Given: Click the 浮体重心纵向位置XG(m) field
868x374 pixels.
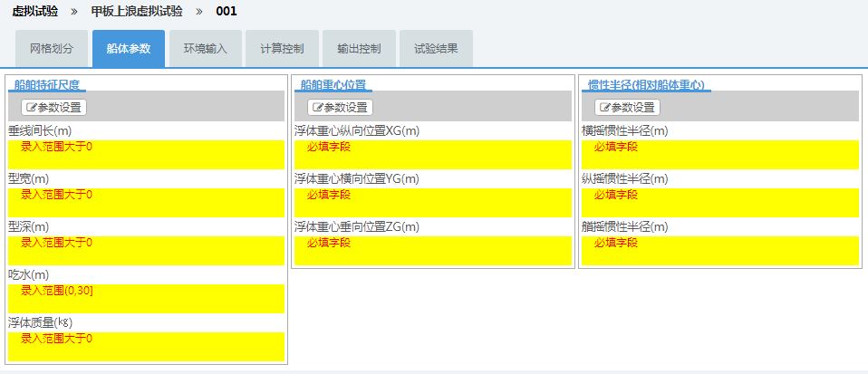Looking at the screenshot, I should tap(433, 155).
